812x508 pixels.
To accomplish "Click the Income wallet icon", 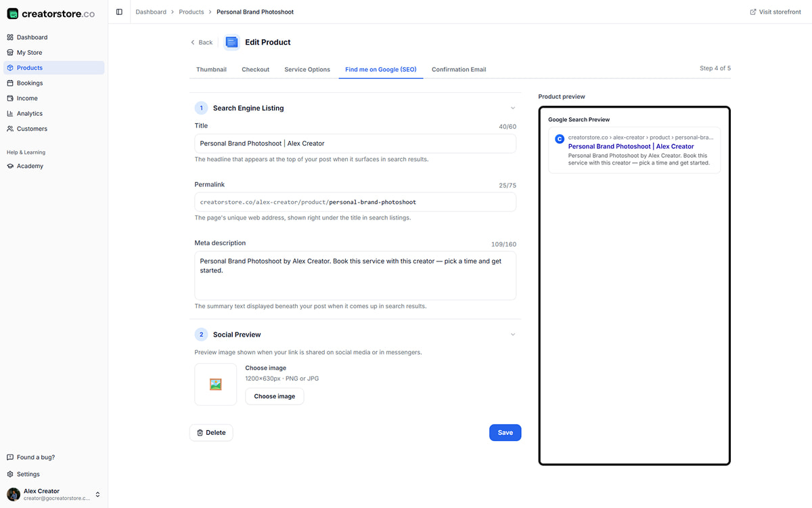I will click(10, 98).
